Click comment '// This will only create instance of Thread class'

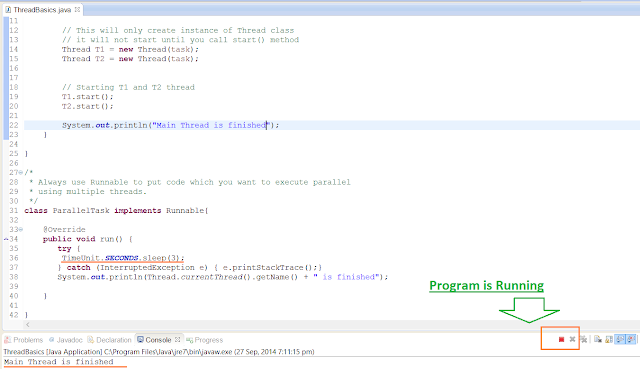[x=178, y=30]
